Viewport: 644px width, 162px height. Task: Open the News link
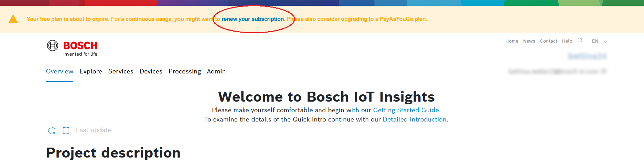529,41
